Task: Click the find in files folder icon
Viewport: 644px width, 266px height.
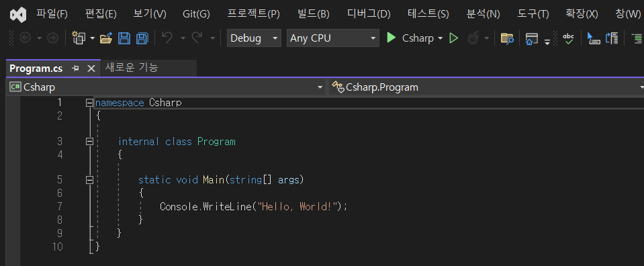Action: 507,39
